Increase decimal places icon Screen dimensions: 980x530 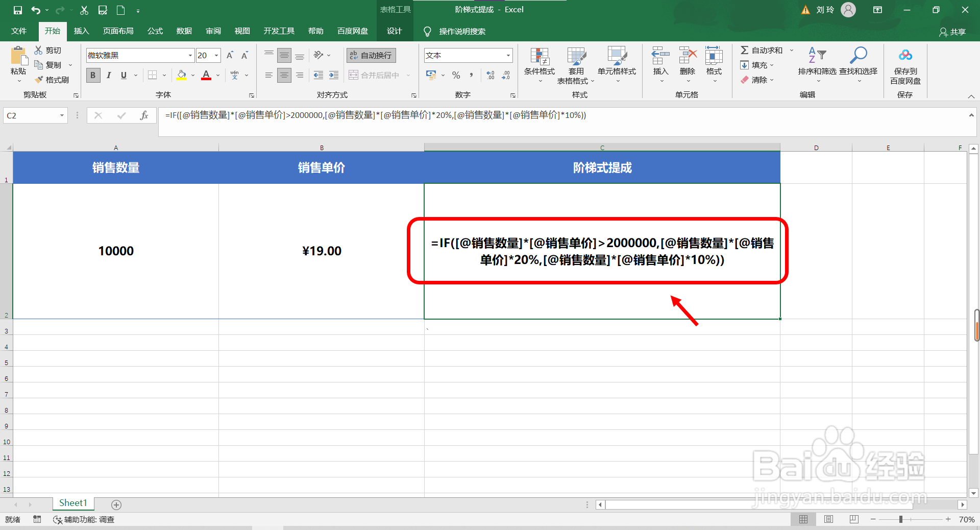(x=490, y=75)
